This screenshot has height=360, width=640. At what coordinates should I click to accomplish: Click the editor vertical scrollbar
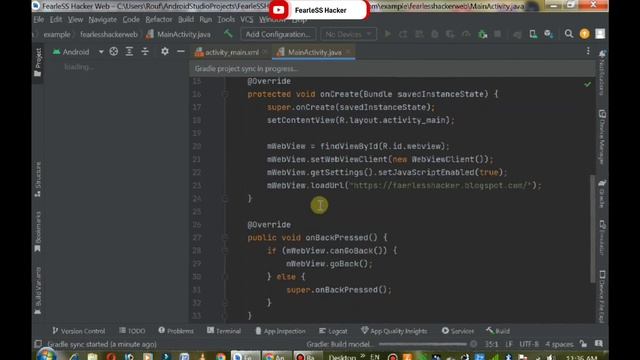tap(593, 229)
